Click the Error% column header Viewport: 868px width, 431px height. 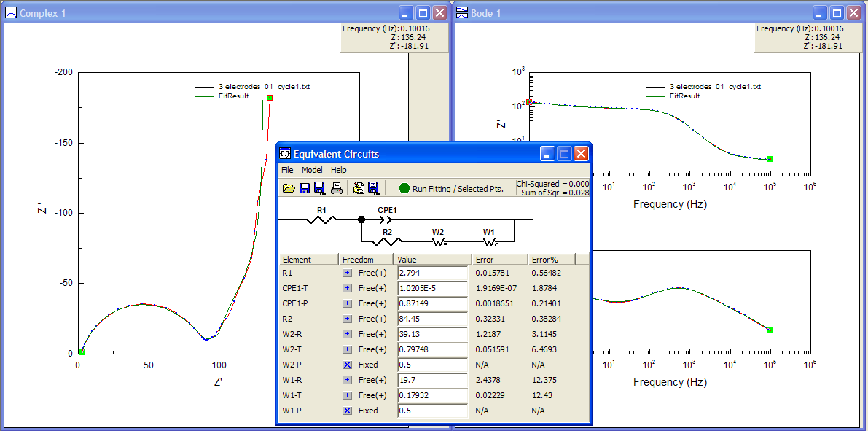pyautogui.click(x=552, y=260)
